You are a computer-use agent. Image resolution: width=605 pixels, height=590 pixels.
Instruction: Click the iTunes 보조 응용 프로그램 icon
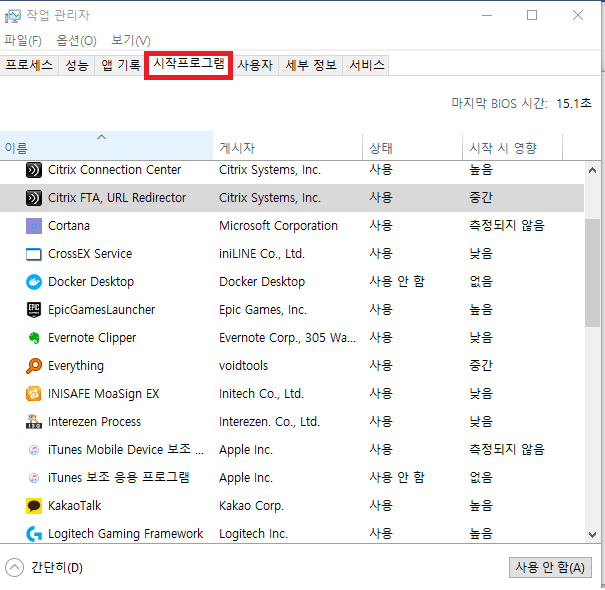34,478
